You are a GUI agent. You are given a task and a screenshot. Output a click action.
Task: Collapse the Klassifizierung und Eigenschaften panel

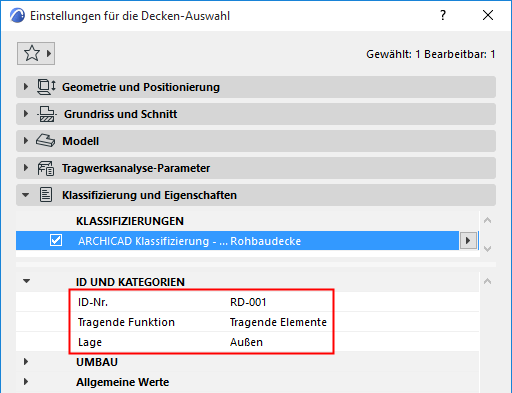pyautogui.click(x=26, y=195)
